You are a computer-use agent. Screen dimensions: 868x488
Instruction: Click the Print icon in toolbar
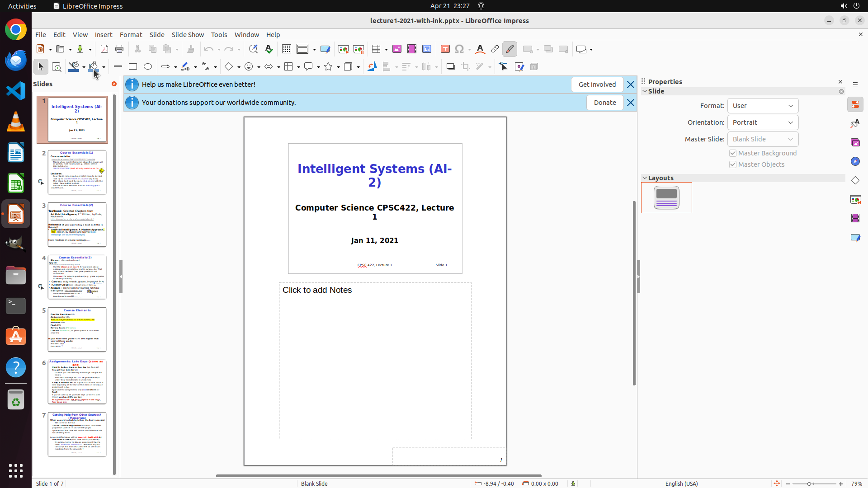point(119,49)
